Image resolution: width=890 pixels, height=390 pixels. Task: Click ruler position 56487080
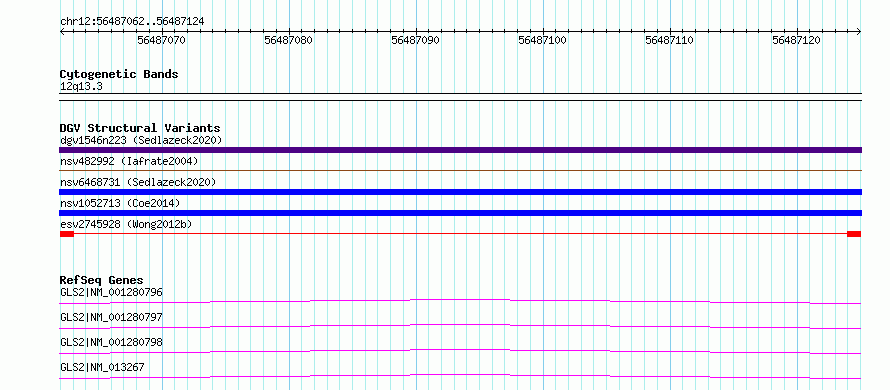pos(289,41)
